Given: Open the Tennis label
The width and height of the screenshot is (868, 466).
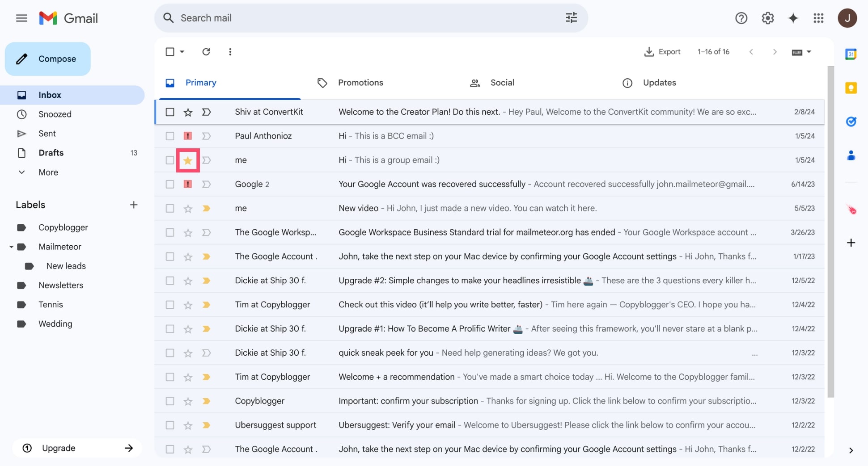Looking at the screenshot, I should click(51, 305).
